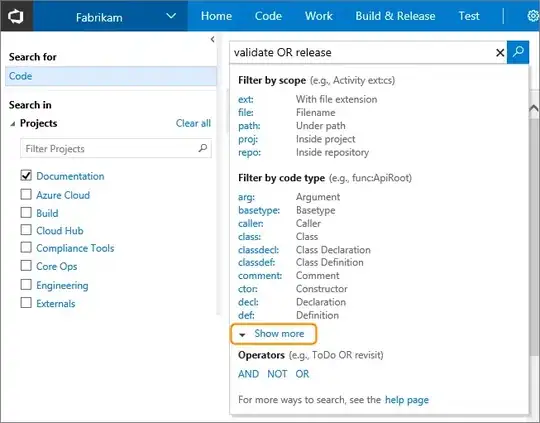The width and height of the screenshot is (540, 423).
Task: Collapse the Projects tree section
Action: point(13,124)
